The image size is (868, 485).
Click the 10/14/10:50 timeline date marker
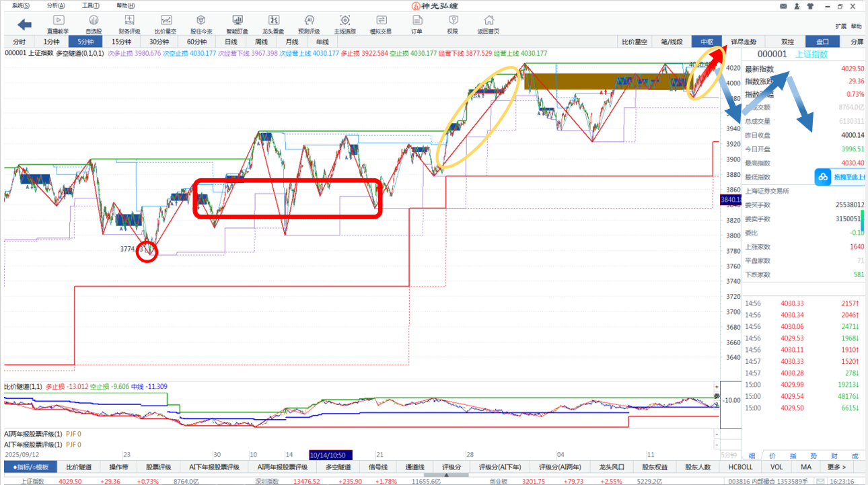pyautogui.click(x=330, y=455)
